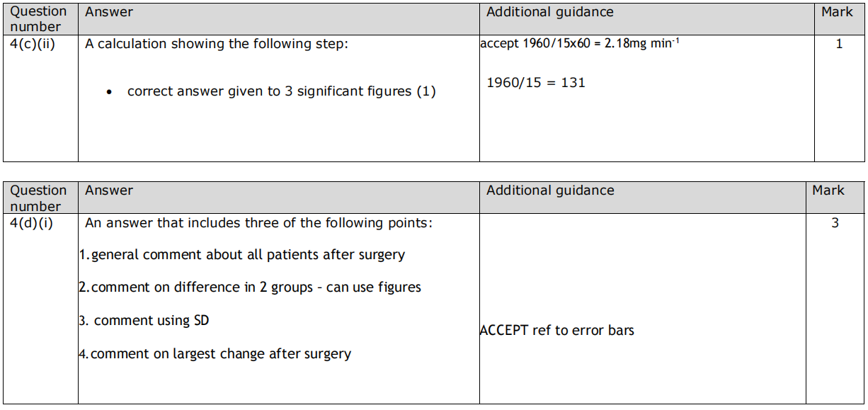Select the text 'A calculation showing the following step:'
868x410 pixels.
[x=217, y=44]
